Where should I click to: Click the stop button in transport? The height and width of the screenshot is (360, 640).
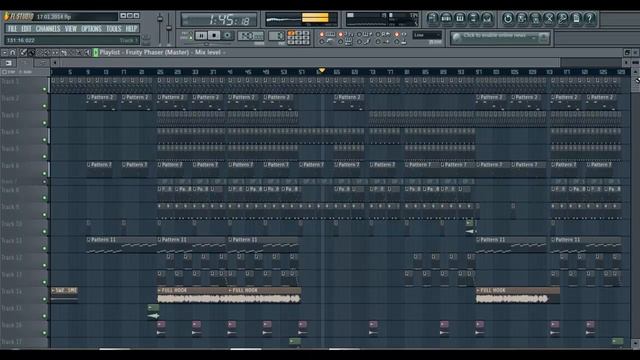pos(214,36)
